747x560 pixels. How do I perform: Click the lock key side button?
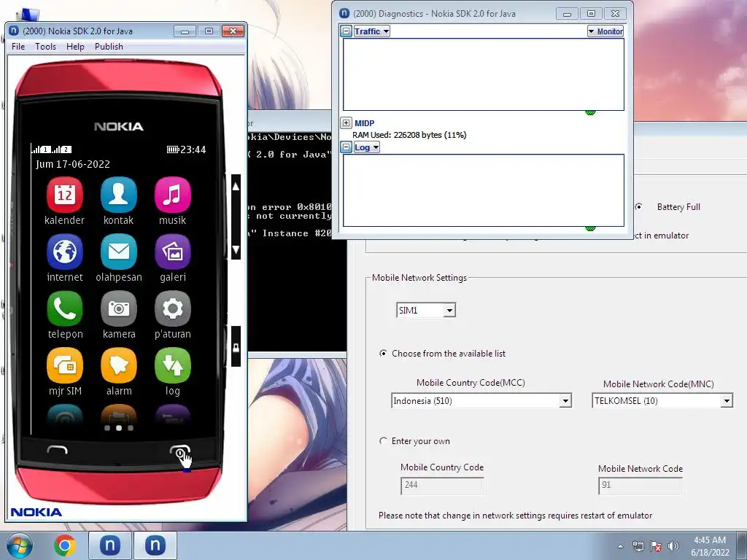(236, 347)
